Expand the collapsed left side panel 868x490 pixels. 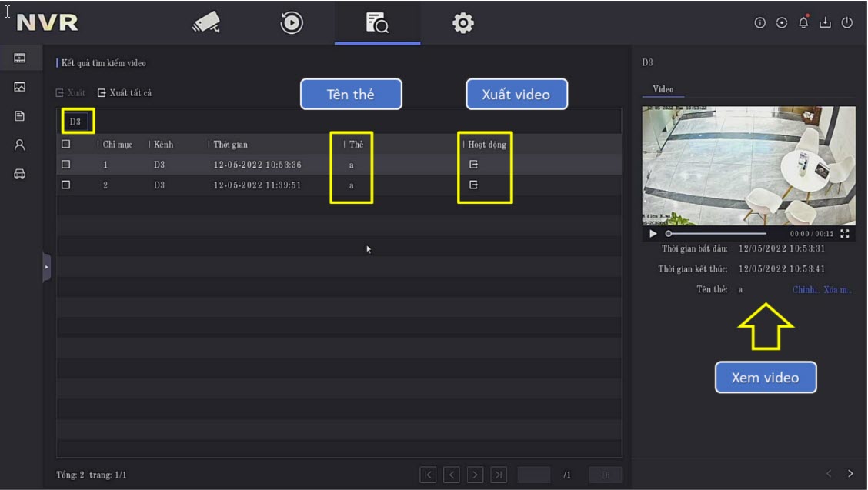click(x=46, y=267)
